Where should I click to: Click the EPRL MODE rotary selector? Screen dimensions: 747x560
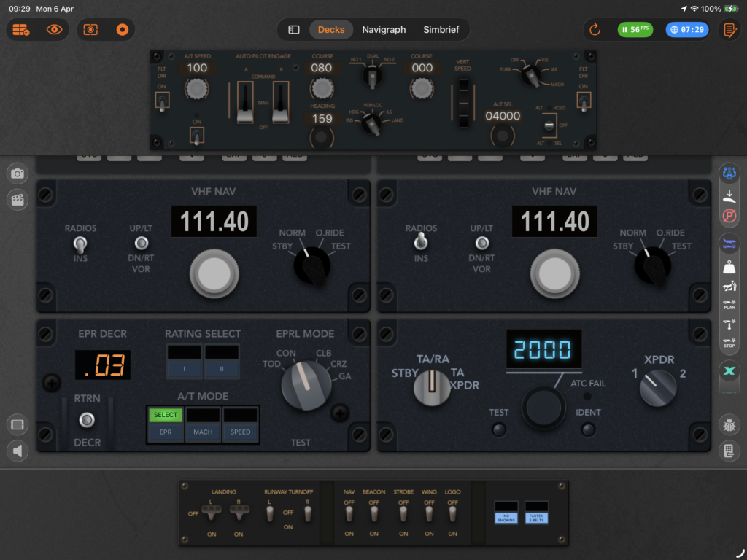coord(306,384)
